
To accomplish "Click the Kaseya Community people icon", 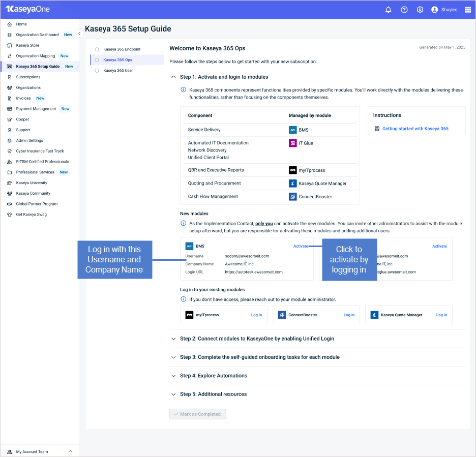I will pyautogui.click(x=10, y=193).
